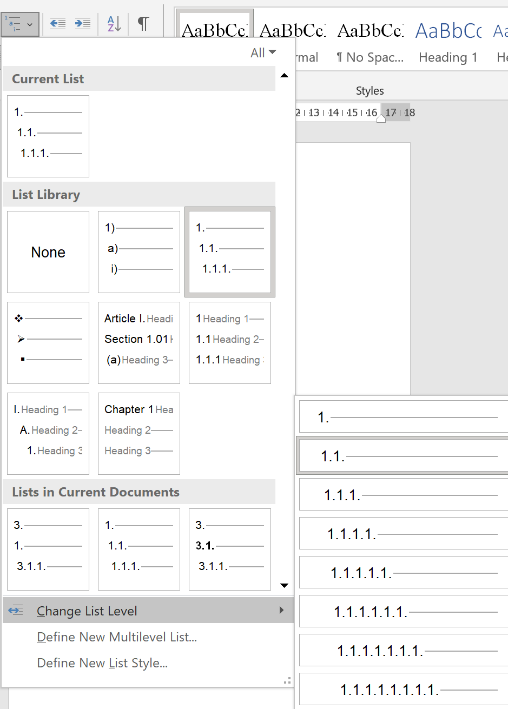Choose list level 1.1.1.1.1.1.
The width and height of the screenshot is (508, 709).
pos(404,611)
